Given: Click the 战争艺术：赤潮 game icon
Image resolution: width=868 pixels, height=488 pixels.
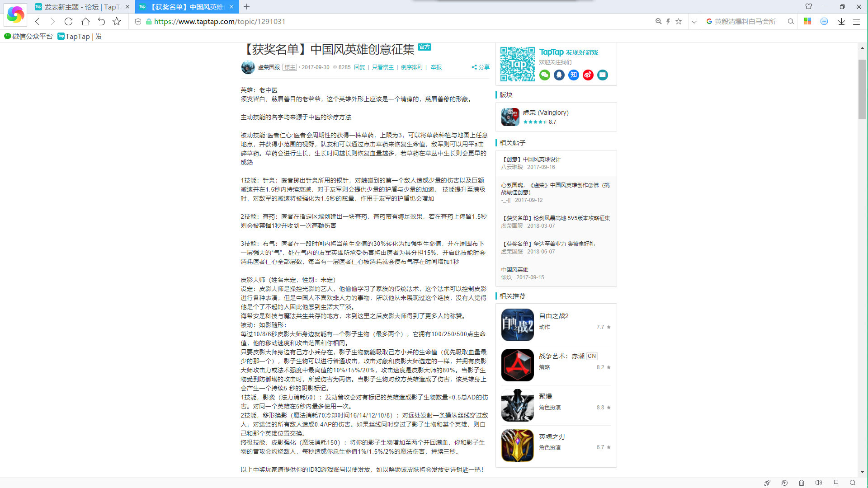Looking at the screenshot, I should tap(518, 365).
